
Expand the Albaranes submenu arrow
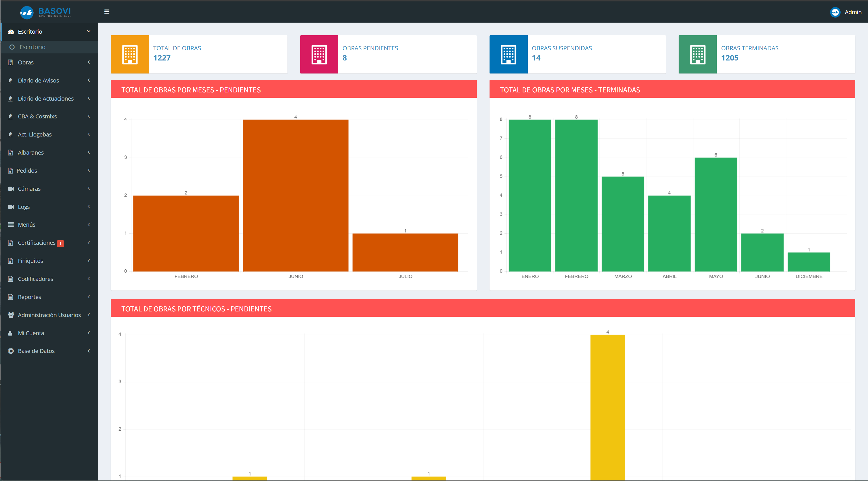(89, 152)
